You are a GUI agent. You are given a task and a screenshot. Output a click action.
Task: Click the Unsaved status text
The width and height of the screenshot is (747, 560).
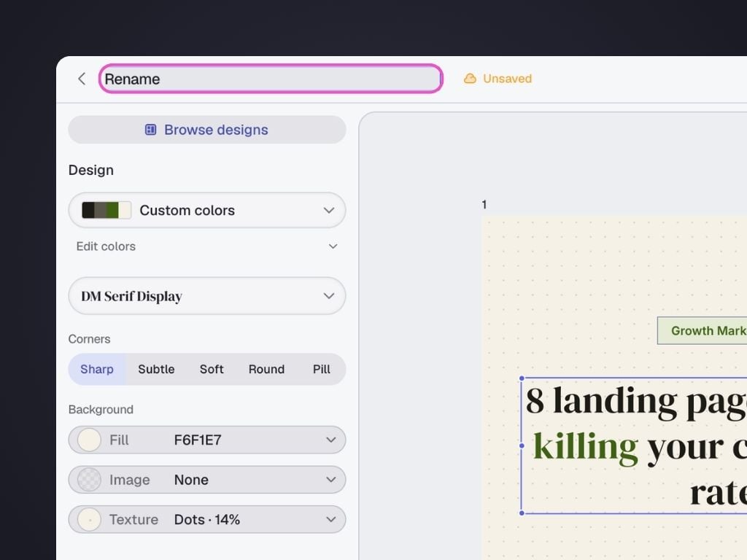[507, 79]
